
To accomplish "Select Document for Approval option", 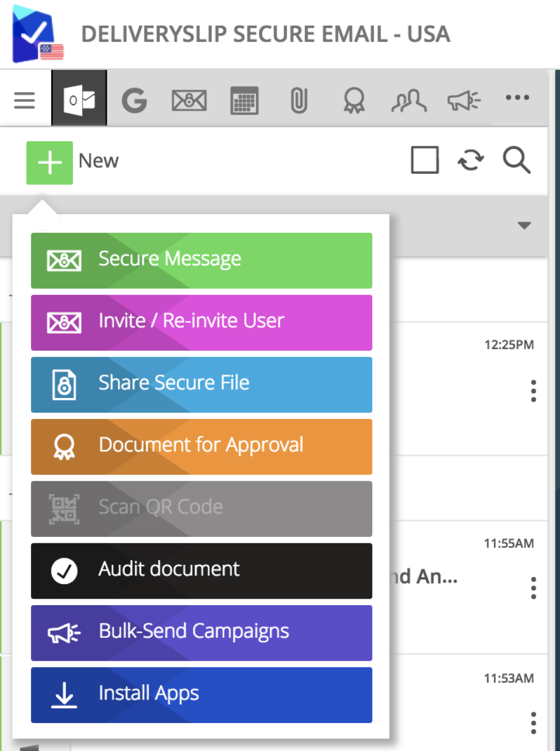I will (201, 447).
